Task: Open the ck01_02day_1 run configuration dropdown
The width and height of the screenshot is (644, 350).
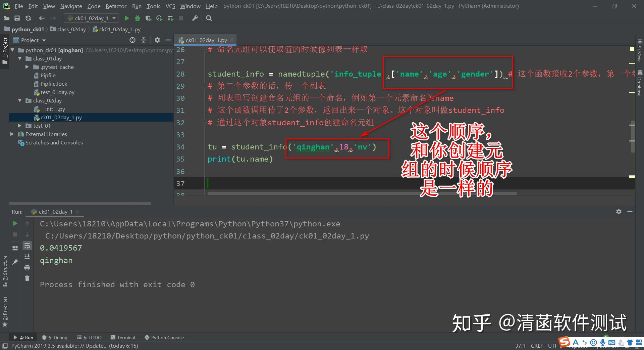Action: (113, 18)
